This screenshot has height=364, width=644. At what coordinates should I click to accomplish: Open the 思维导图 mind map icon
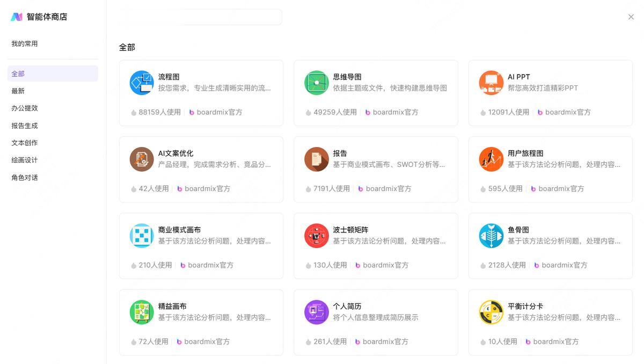click(317, 83)
